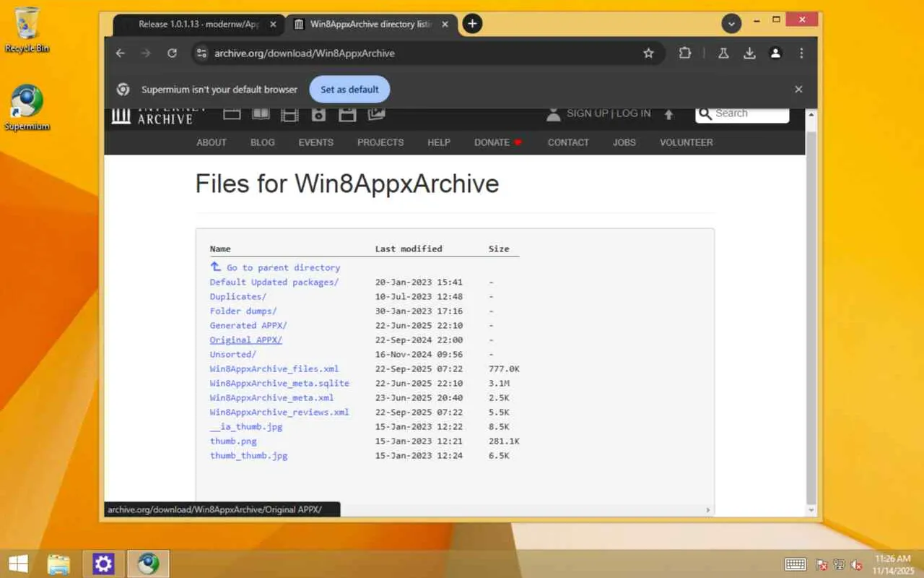Open the BLOG menu item
The height and width of the screenshot is (578, 924).
263,142
